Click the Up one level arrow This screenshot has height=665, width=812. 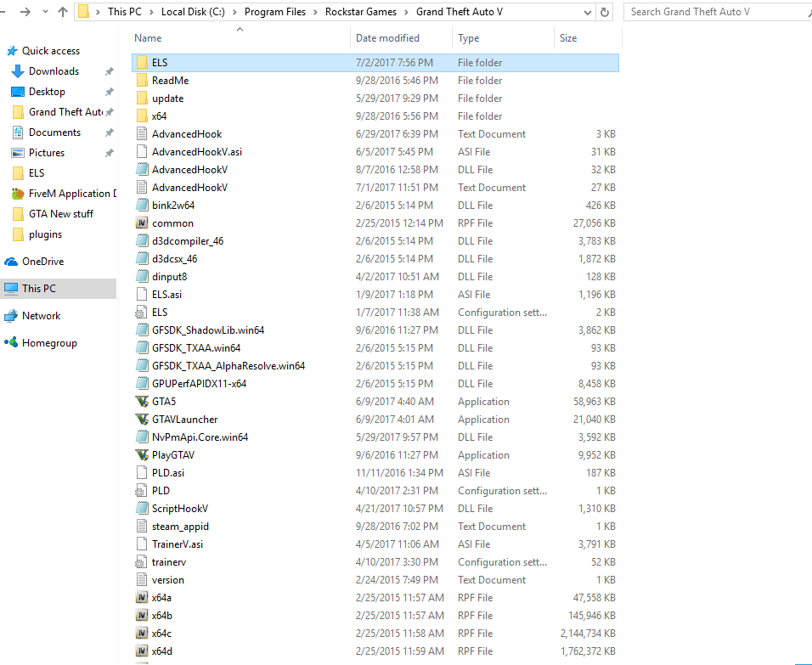click(x=63, y=12)
